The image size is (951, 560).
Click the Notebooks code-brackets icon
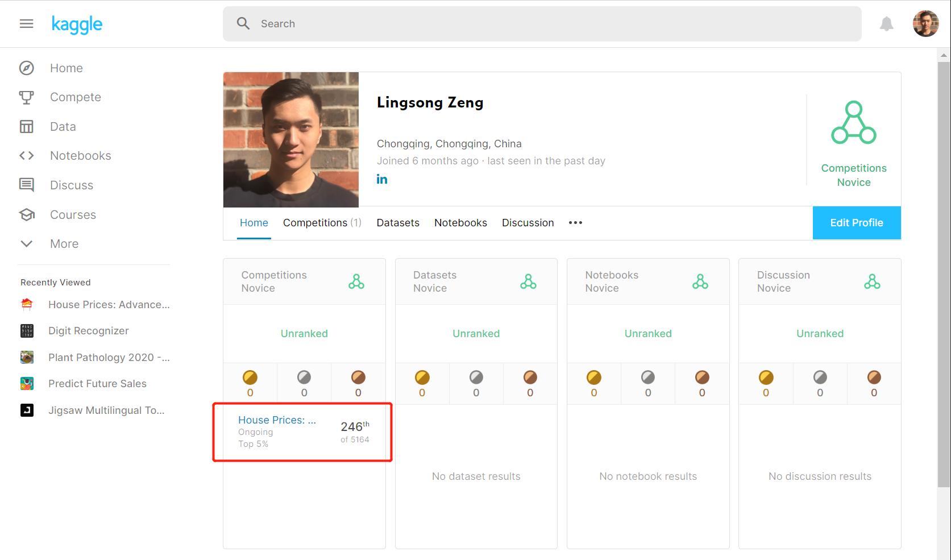click(27, 156)
